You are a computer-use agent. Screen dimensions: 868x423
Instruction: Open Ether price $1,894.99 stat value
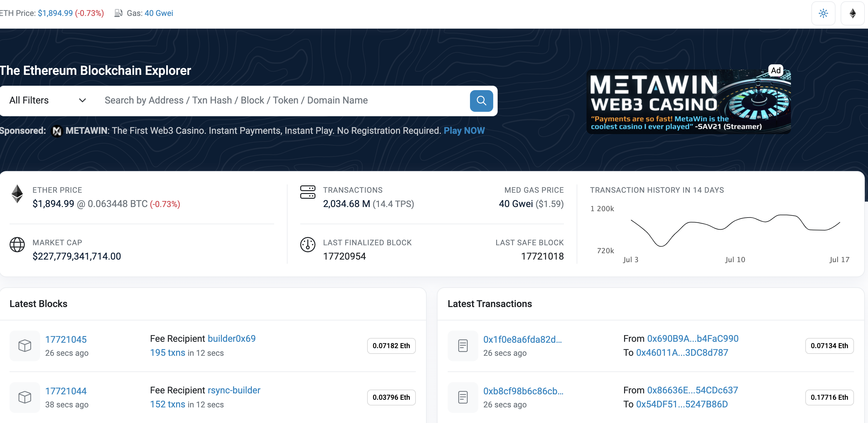click(x=53, y=204)
